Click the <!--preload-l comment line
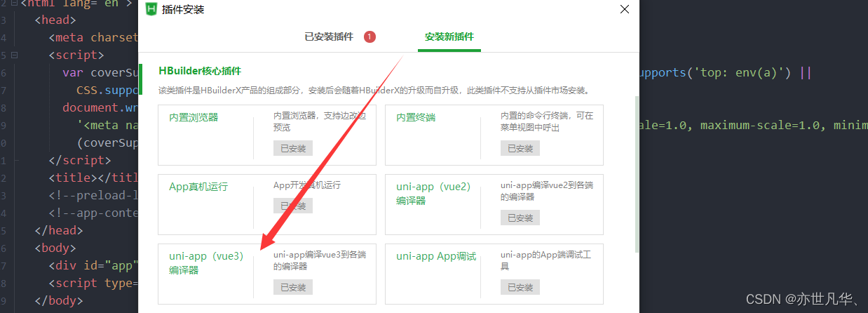This screenshot has height=313, width=868. [x=93, y=195]
